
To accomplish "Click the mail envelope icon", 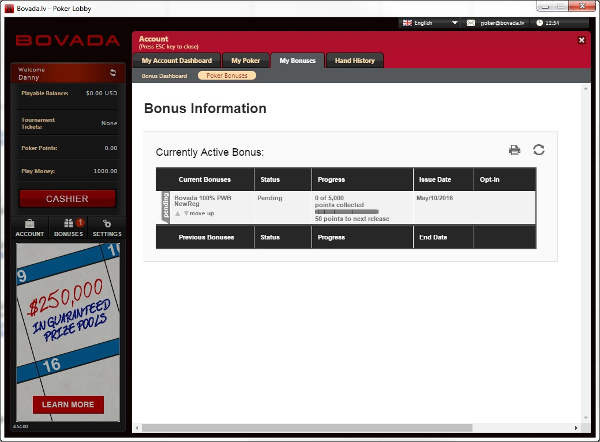I will pos(471,23).
